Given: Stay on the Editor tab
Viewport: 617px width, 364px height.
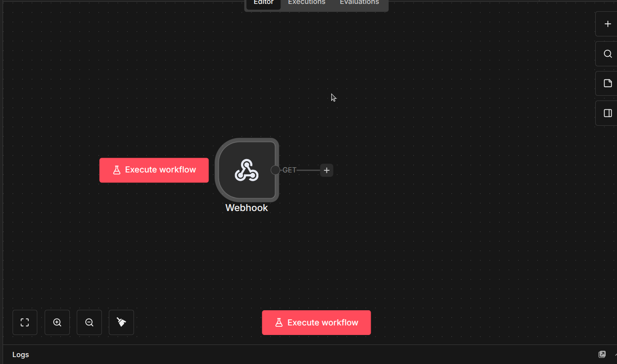Looking at the screenshot, I should pos(263,3).
